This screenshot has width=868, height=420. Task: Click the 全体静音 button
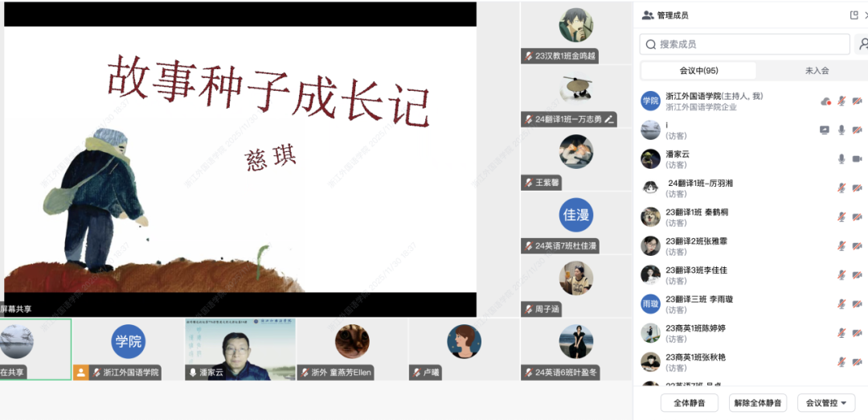pos(689,403)
